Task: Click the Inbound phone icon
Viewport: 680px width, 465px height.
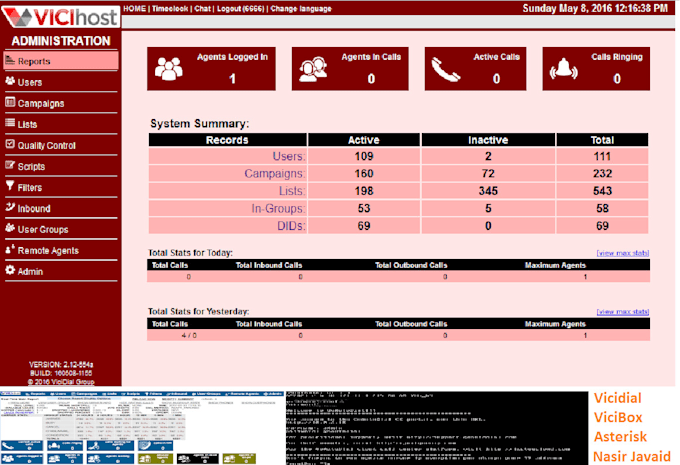Action: (10, 207)
